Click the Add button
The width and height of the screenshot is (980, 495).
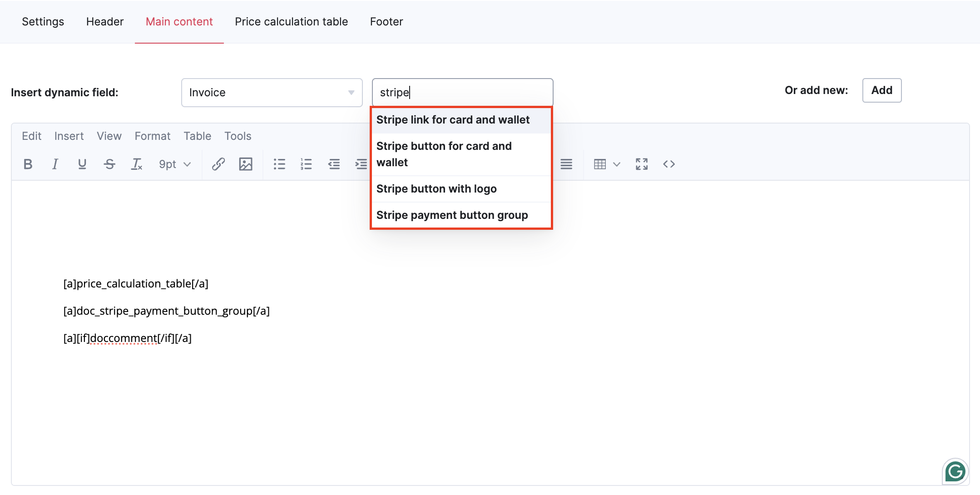882,90
